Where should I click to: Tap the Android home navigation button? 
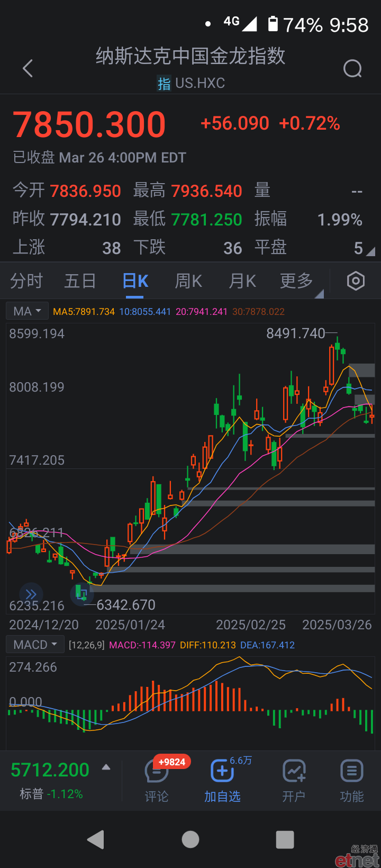190,839
